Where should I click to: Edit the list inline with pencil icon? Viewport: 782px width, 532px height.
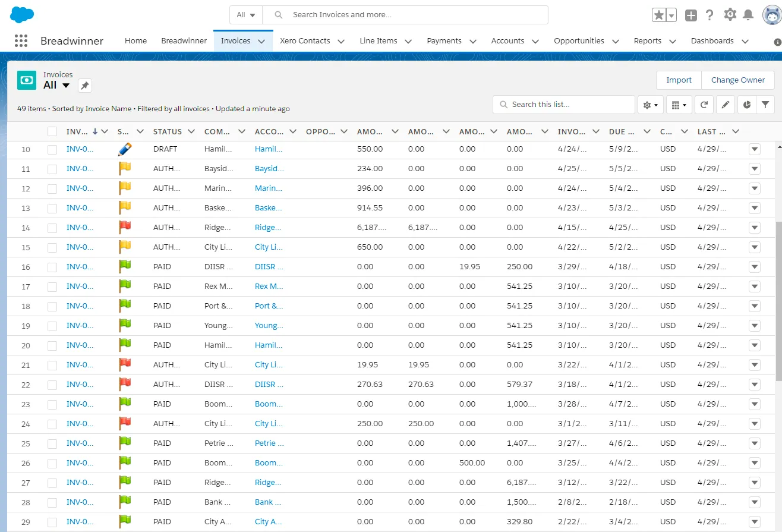pyautogui.click(x=726, y=105)
